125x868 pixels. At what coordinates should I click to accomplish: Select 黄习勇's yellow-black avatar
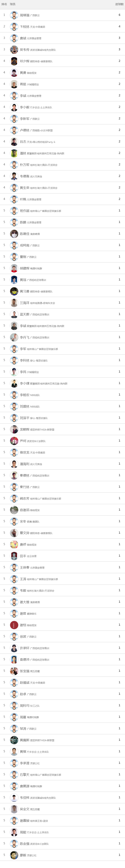tap(14, 291)
